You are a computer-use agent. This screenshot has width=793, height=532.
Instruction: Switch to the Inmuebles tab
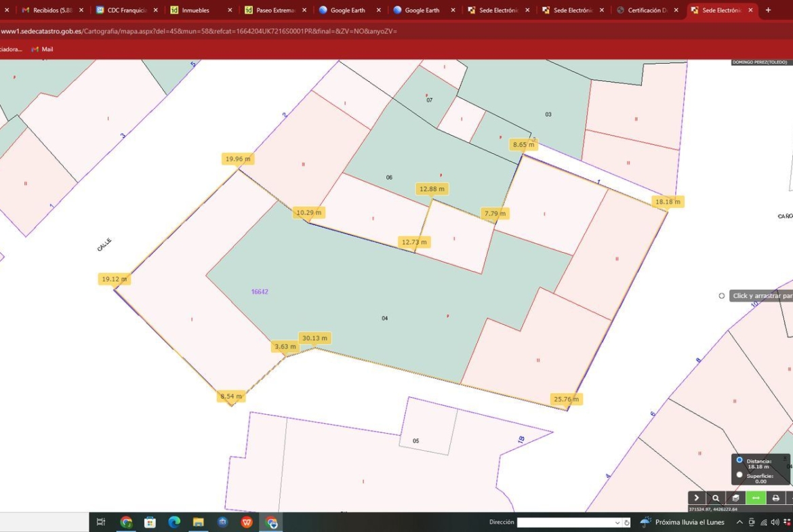pos(196,10)
